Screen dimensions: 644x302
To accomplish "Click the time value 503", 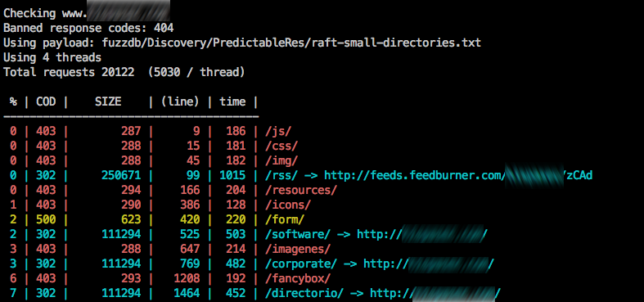I will [x=236, y=234].
